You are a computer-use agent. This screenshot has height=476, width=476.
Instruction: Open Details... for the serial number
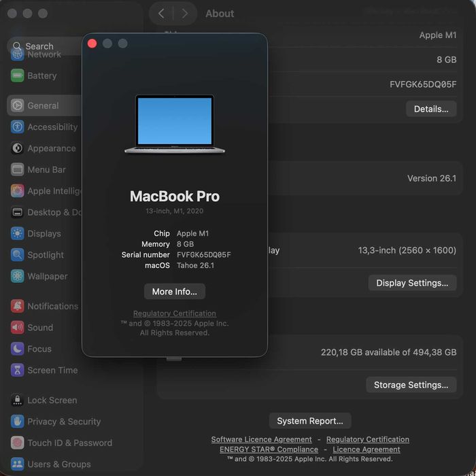point(431,109)
